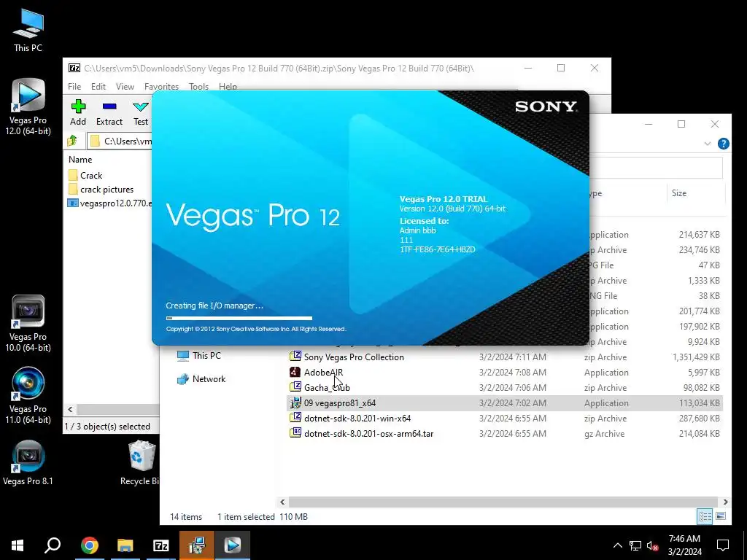Open Explorer help icon
747x560 pixels.
pos(723,144)
